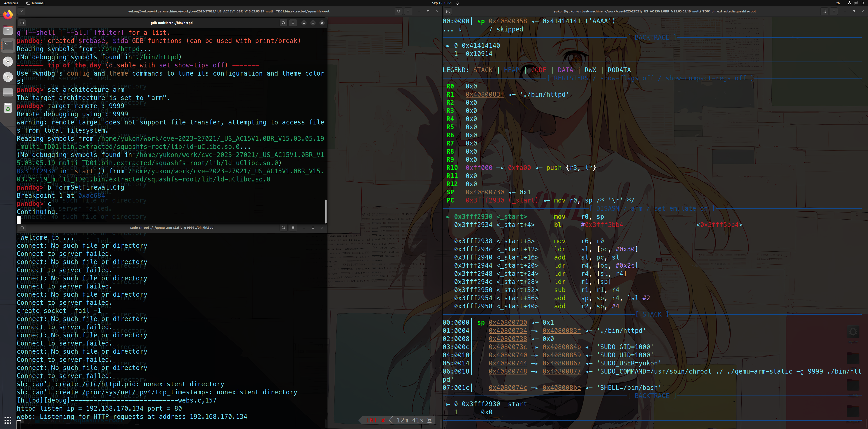Click new tab icon in right-hand registers terminal
Image resolution: width=868 pixels, height=429 pixels.
coord(448,12)
